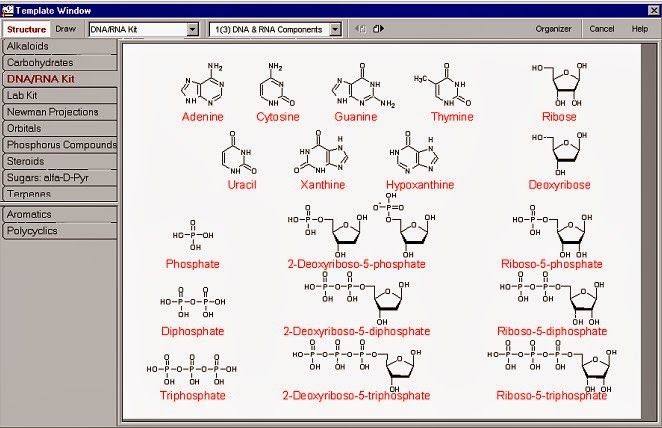Pick the Triphosphate structure template
The height and width of the screenshot is (428, 662).
pos(192,370)
